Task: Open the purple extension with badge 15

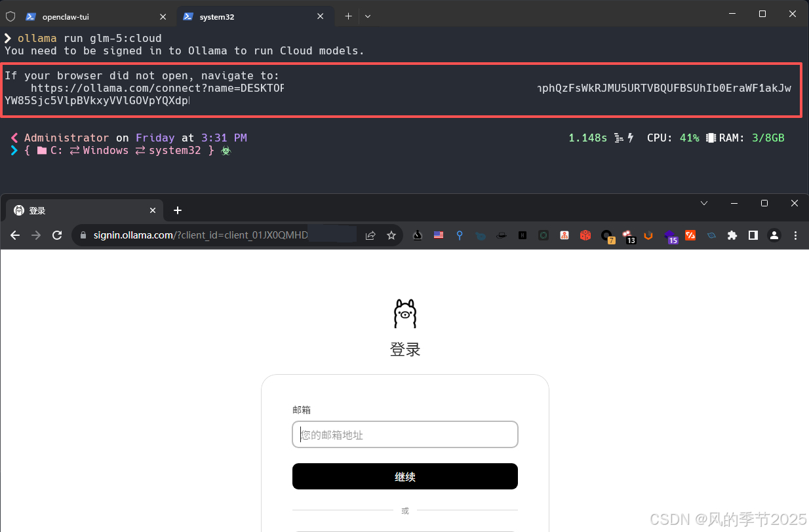Action: pos(670,236)
